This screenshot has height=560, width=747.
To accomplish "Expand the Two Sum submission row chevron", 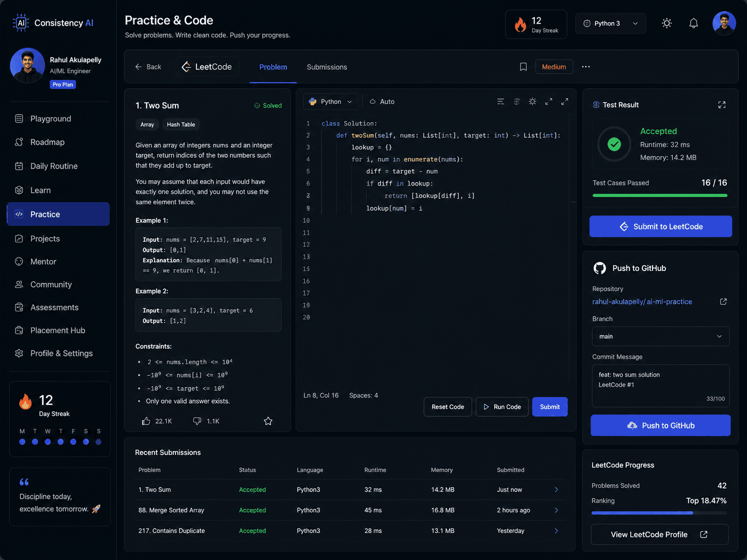I will pos(556,490).
